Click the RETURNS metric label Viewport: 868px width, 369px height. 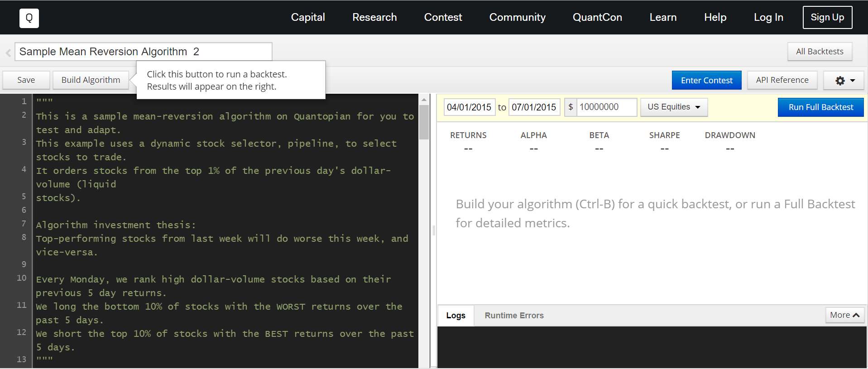click(x=468, y=135)
